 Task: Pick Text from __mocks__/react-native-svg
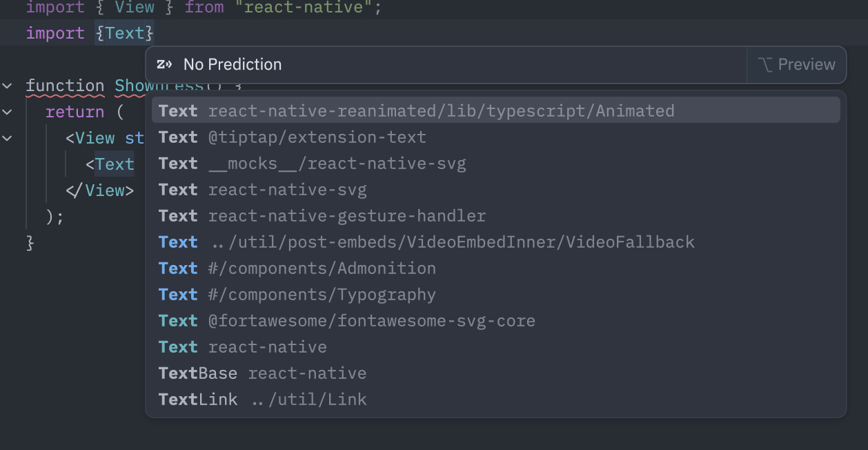(312, 164)
